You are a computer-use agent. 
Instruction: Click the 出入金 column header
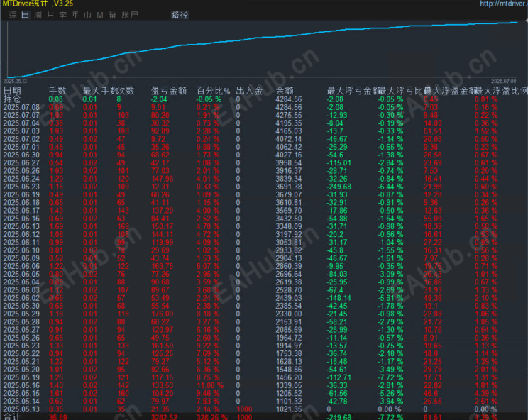[249, 91]
